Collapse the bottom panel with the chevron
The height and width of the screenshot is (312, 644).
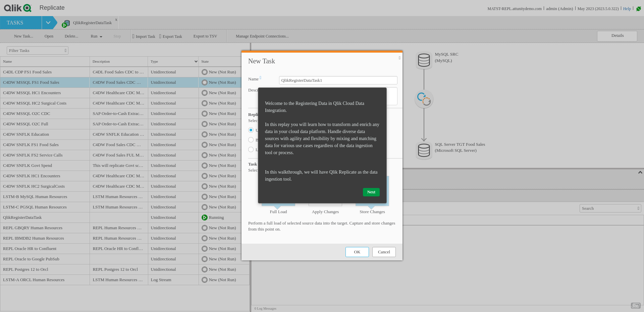pyautogui.click(x=640, y=172)
